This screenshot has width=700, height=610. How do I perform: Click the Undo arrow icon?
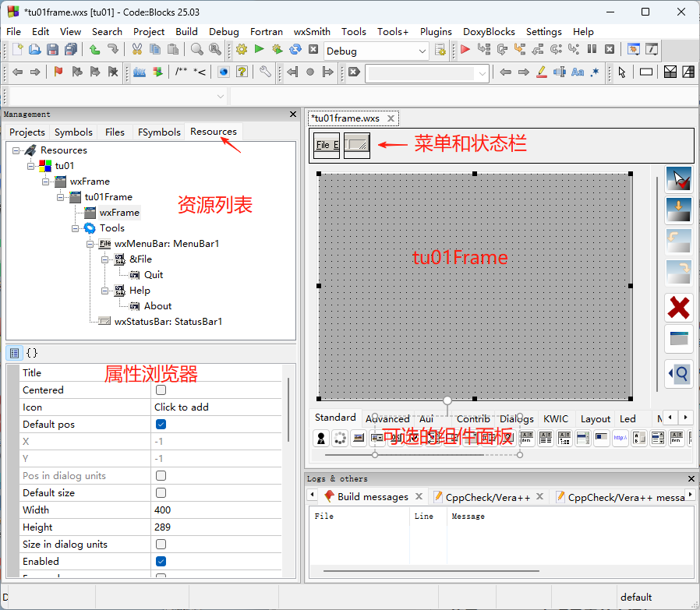pos(94,49)
